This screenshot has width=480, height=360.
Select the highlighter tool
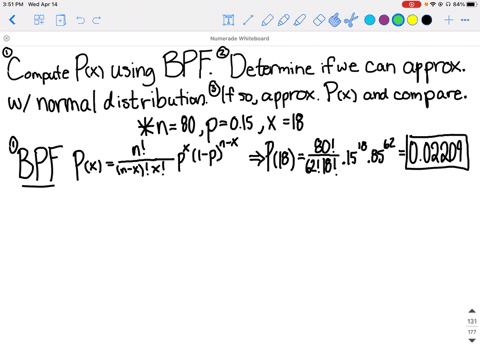300,20
